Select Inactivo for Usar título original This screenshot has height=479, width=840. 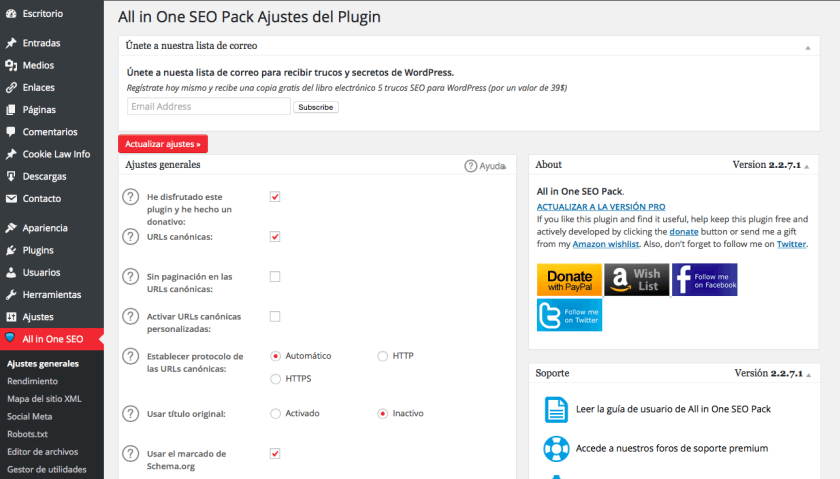click(x=382, y=414)
